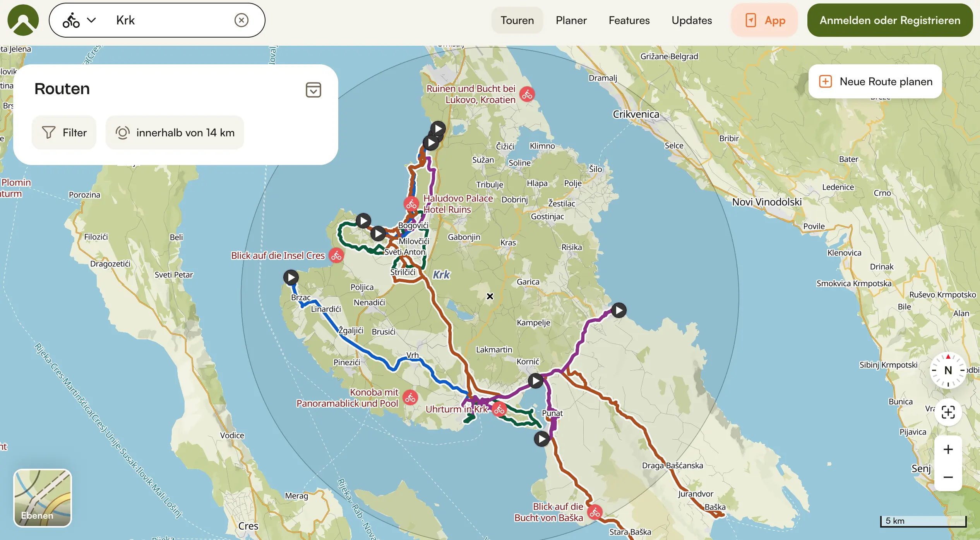This screenshot has height=540, width=980.
Task: Click the App download button
Action: (764, 20)
